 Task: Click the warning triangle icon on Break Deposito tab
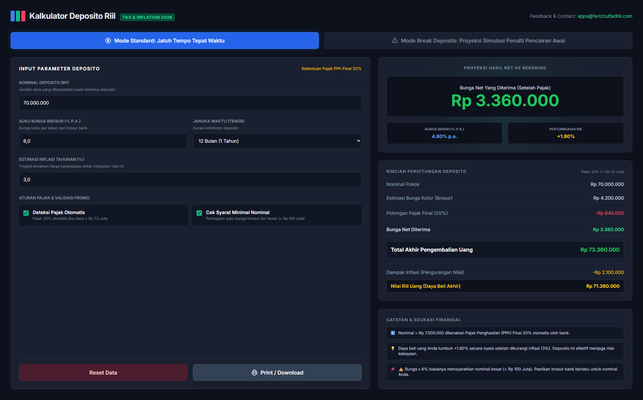(394, 41)
